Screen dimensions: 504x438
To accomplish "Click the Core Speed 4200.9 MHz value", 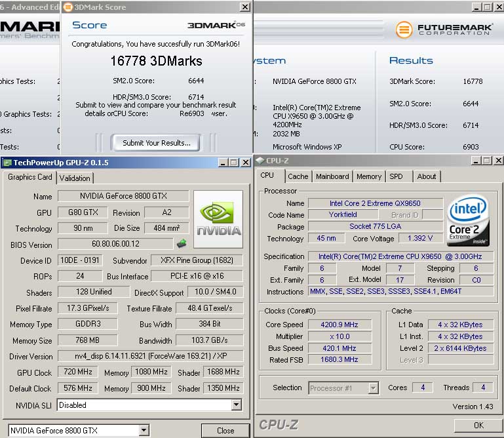I will click(x=339, y=325).
